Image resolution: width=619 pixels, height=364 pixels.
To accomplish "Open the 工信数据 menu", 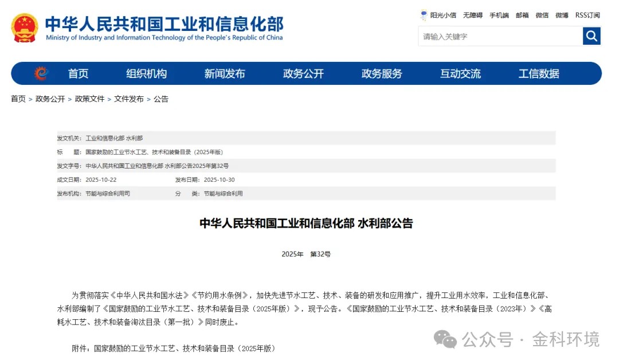I will coord(539,73).
